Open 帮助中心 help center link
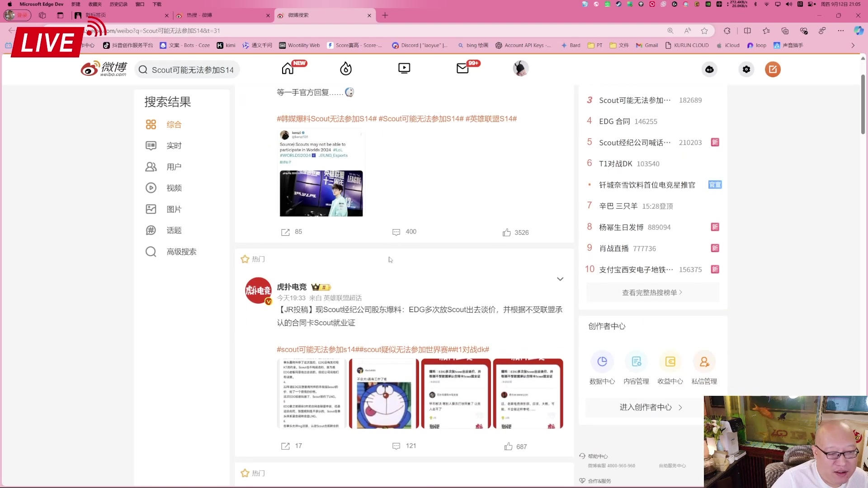The image size is (868, 488). [594, 456]
